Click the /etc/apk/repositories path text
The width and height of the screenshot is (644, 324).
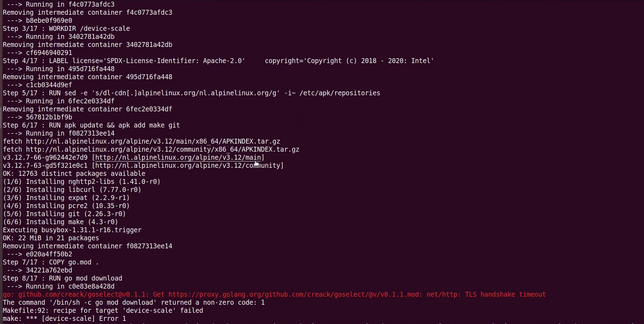click(340, 93)
